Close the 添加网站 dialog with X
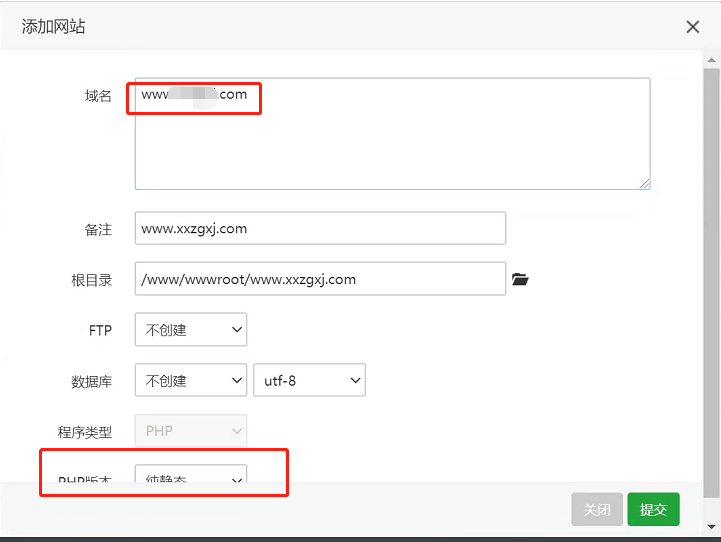Viewport: 721px width, 542px height. [693, 27]
